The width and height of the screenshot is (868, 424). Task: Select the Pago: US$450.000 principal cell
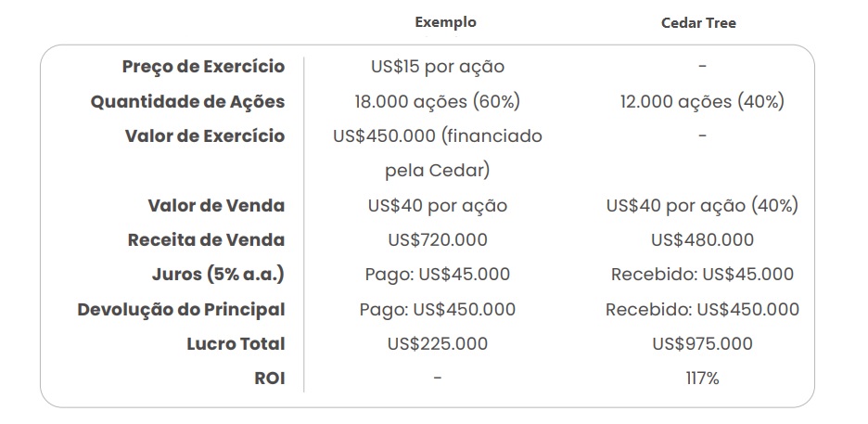tap(437, 309)
